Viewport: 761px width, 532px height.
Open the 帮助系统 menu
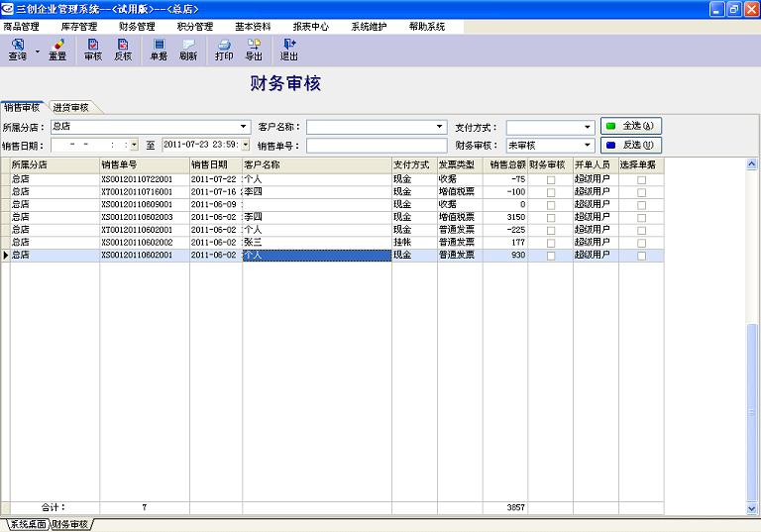tap(427, 27)
